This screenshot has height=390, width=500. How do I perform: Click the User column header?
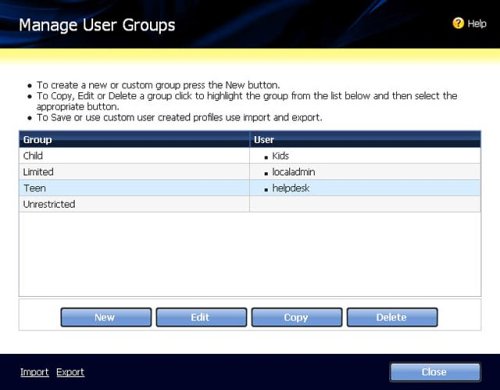pos(365,139)
